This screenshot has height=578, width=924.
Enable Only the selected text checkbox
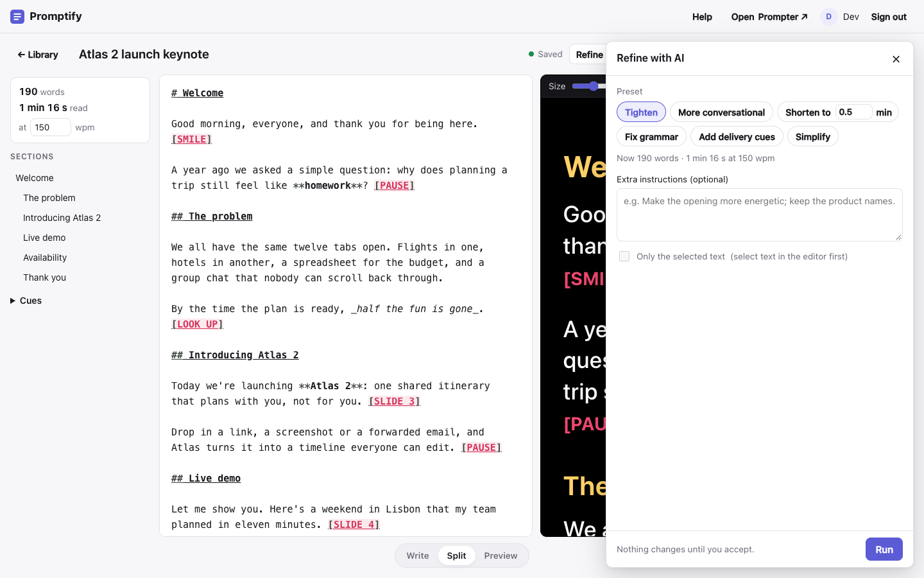[x=624, y=256]
